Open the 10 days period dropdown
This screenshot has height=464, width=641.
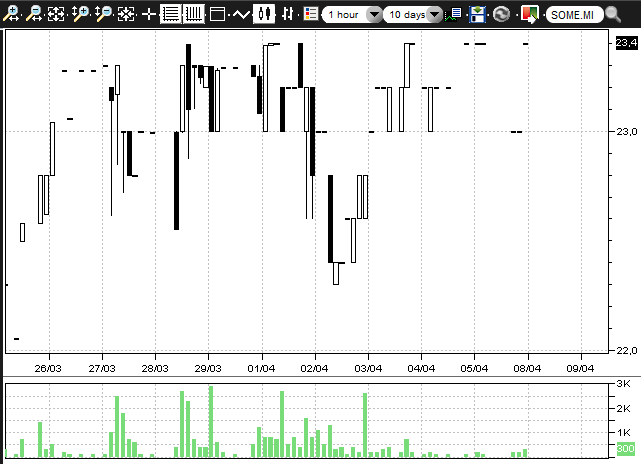coord(413,15)
